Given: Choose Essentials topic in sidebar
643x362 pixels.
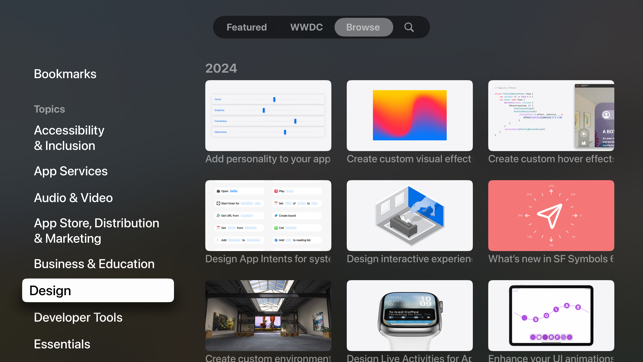Looking at the screenshot, I should point(62,344).
